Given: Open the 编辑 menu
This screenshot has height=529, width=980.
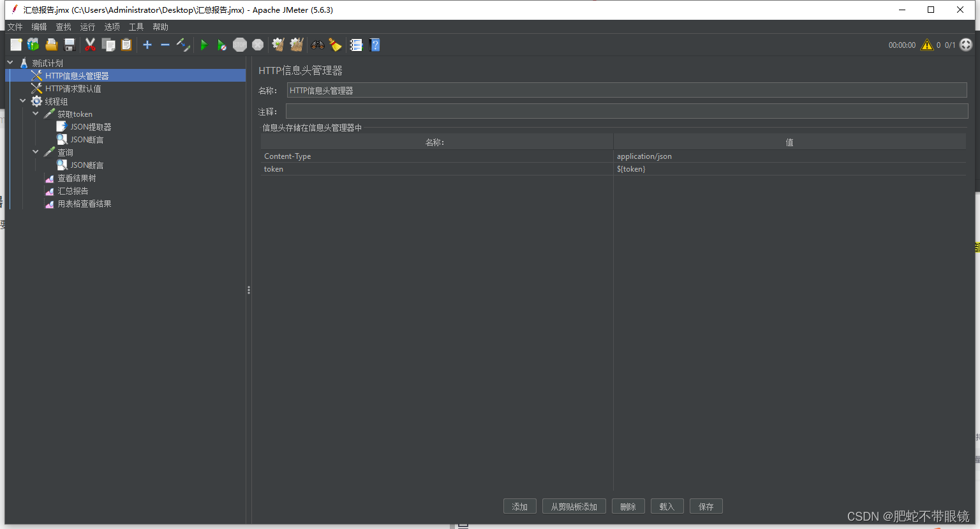Looking at the screenshot, I should 39,27.
